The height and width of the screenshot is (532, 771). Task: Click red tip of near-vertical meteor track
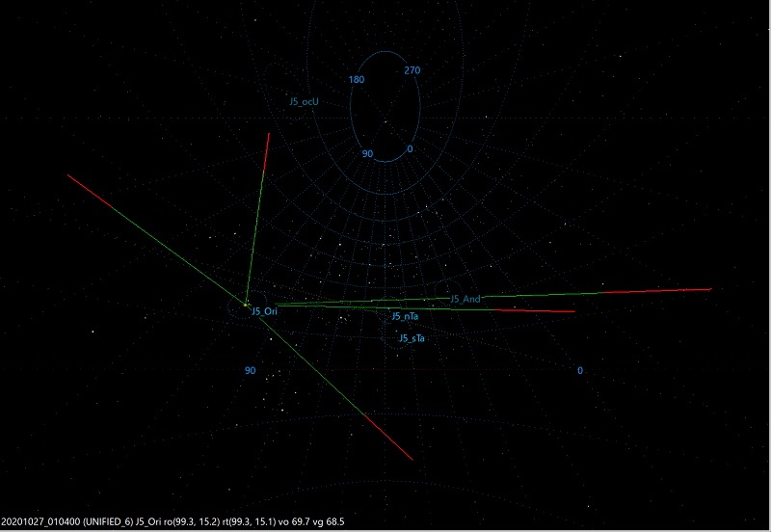pos(266,145)
